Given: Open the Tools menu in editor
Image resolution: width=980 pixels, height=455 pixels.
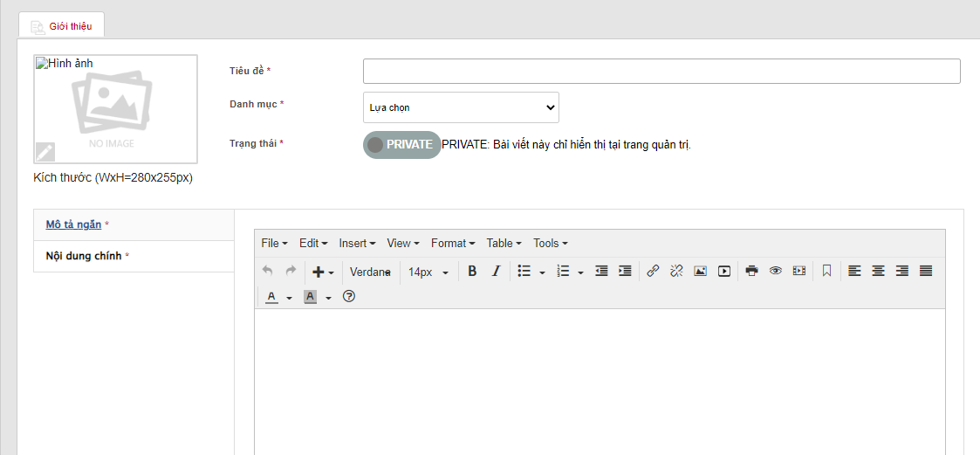Looking at the screenshot, I should point(550,243).
